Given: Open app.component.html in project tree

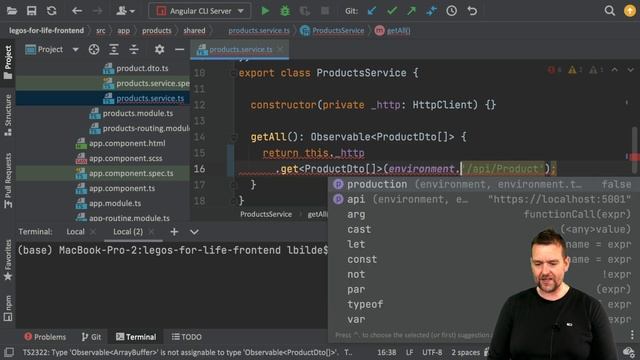Looking at the screenshot, I should click(121, 143).
